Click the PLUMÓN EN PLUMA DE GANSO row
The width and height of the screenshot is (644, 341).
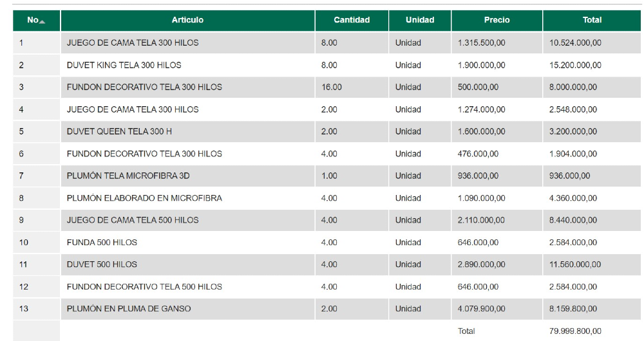click(129, 309)
